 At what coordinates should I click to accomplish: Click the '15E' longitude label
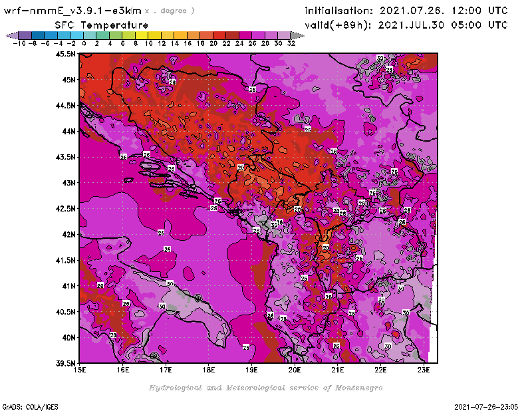point(80,370)
